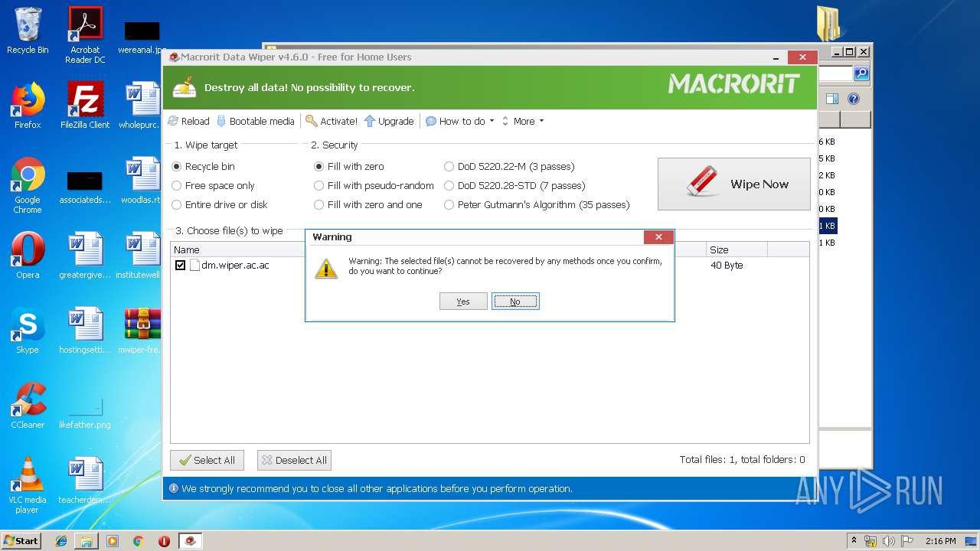Close the Warning dialog
The width and height of the screenshot is (980, 551).
coord(658,237)
